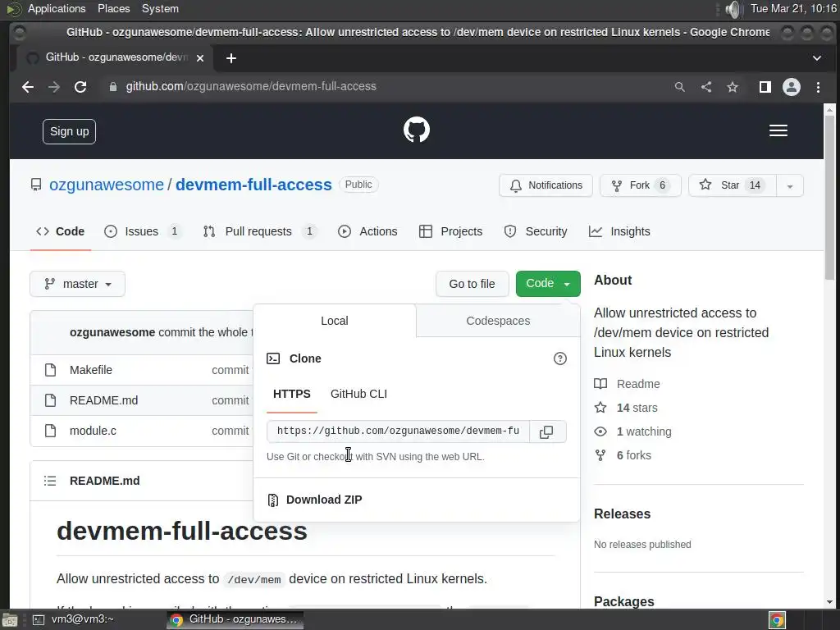The width and height of the screenshot is (840, 630).
Task: Open the hamburger navigation menu
Action: coord(778,130)
